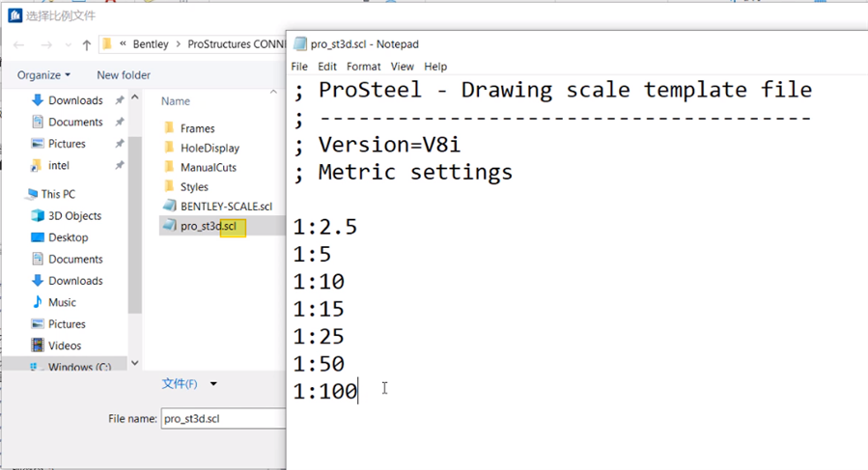Click the 1:2.5 scale line
Viewport: 868px width, 470px height.
[x=325, y=227]
